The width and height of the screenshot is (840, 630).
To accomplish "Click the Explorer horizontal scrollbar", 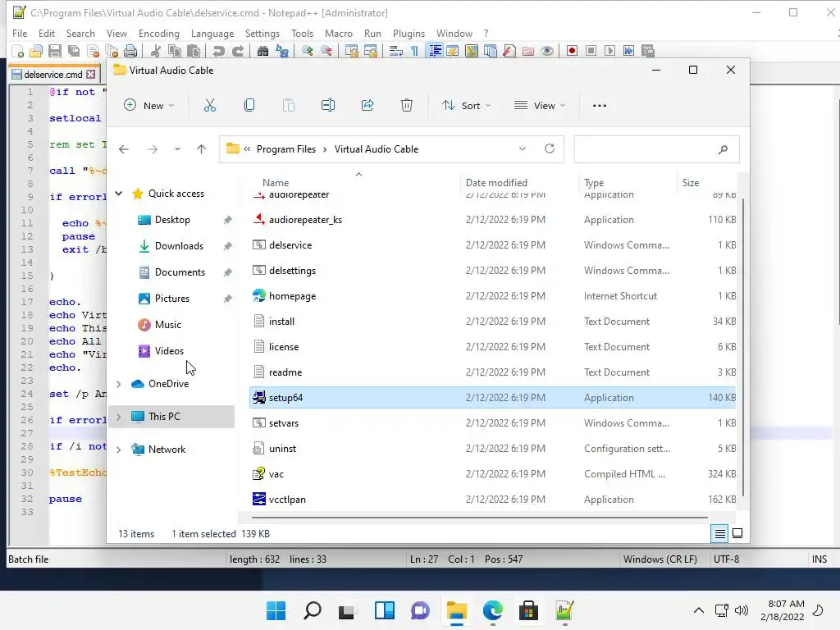I will (479, 518).
